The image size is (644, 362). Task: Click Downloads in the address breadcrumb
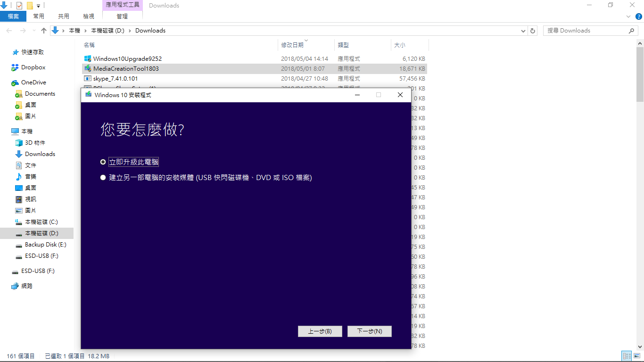coord(150,31)
